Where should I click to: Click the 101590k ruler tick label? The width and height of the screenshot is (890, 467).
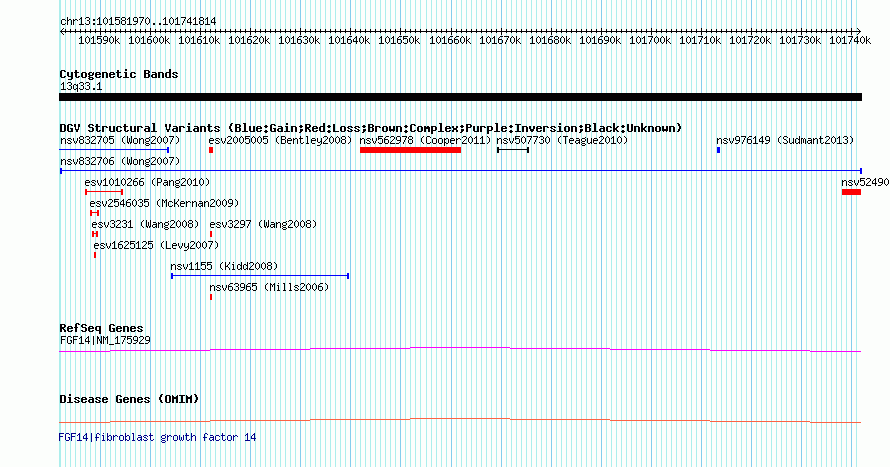coord(99,40)
